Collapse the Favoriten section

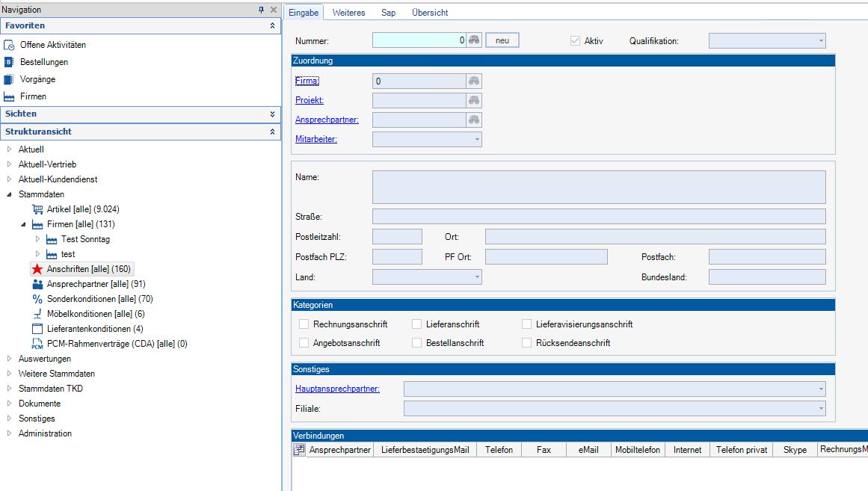tap(272, 25)
